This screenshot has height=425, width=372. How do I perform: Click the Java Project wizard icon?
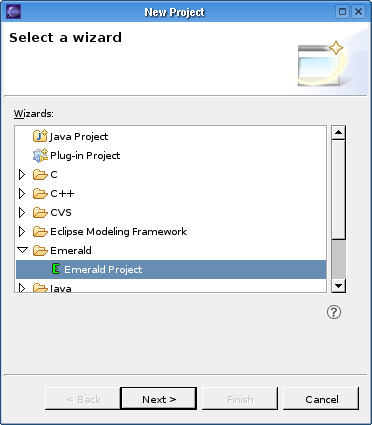pyautogui.click(x=40, y=136)
